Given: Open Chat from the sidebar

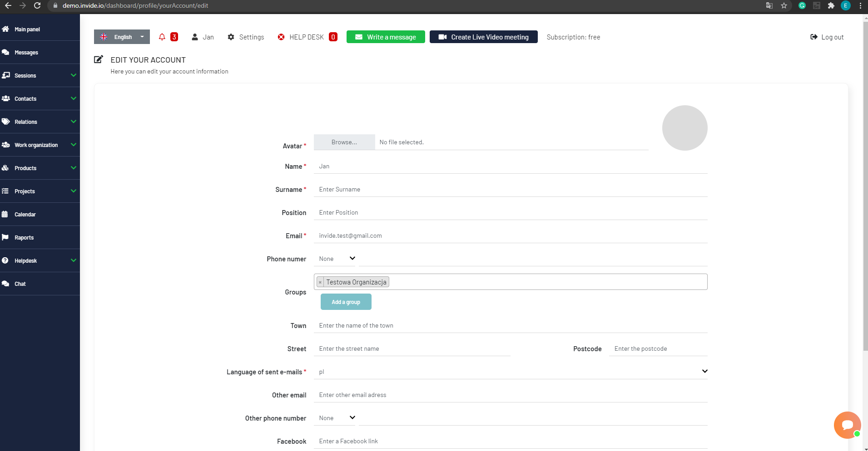Looking at the screenshot, I should click(x=20, y=284).
